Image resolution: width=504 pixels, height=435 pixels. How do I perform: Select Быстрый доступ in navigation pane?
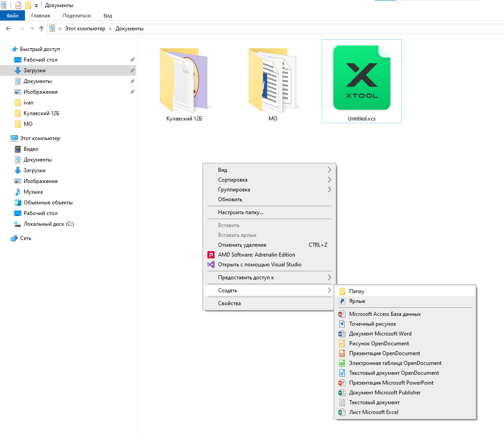point(40,49)
